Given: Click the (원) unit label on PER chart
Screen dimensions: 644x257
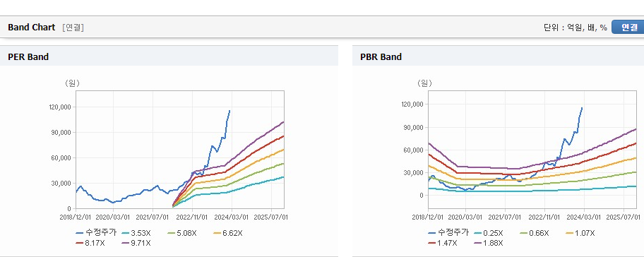Looking at the screenshot, I should pyautogui.click(x=72, y=83).
